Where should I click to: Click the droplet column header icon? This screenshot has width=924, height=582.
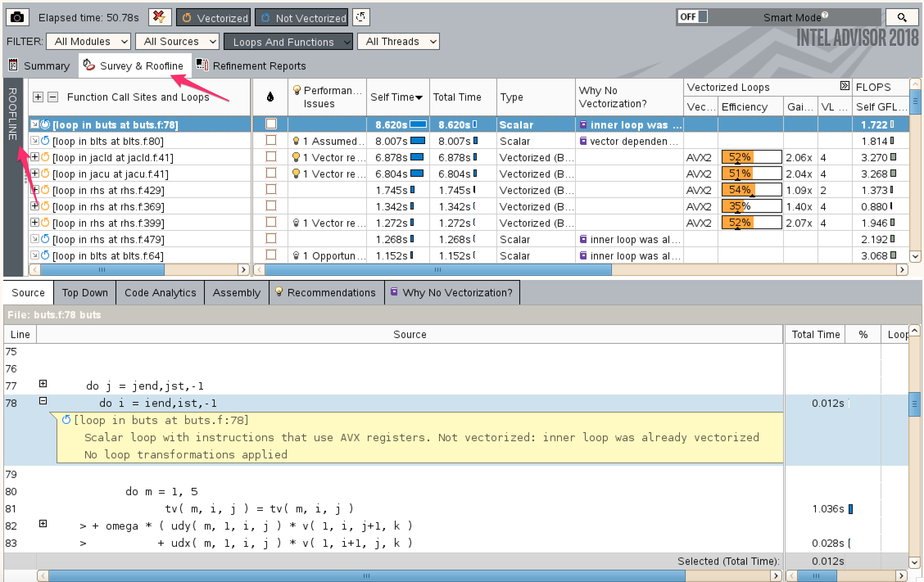270,97
